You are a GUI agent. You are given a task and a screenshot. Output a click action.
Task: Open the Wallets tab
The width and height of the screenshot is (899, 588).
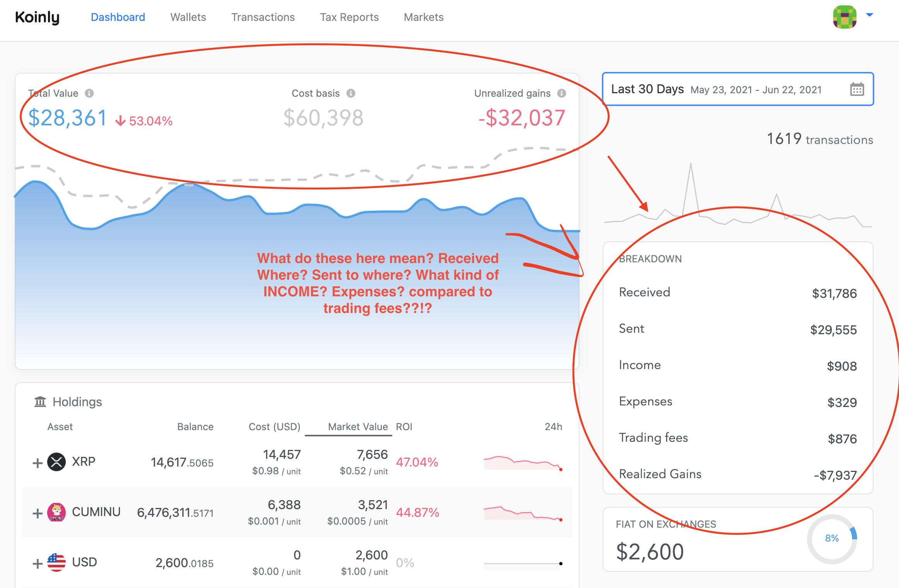coord(188,17)
